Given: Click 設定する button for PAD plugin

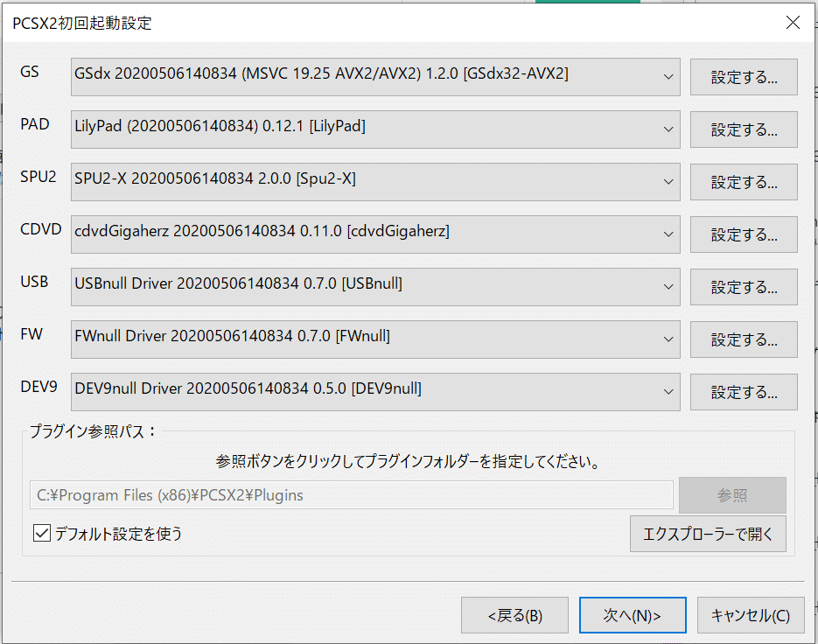Looking at the screenshot, I should point(744,129).
